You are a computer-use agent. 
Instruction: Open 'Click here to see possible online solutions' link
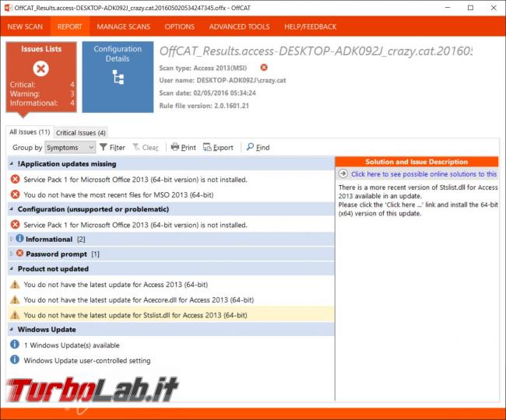(424, 174)
